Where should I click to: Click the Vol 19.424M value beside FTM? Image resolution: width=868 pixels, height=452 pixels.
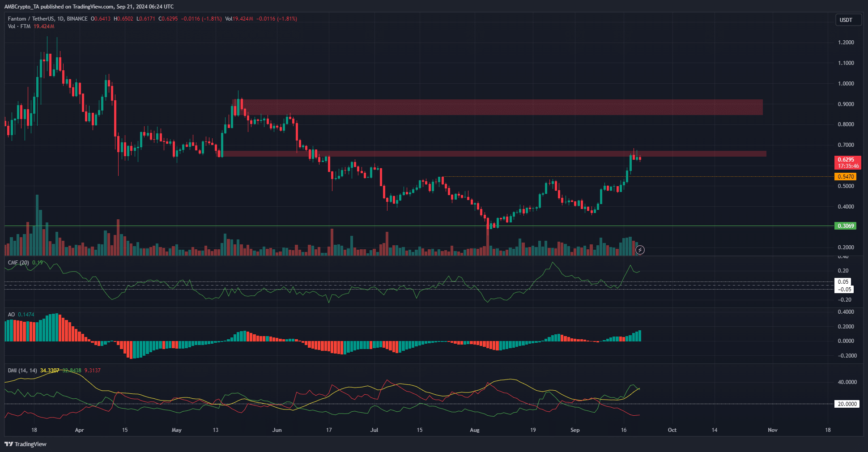click(44, 26)
